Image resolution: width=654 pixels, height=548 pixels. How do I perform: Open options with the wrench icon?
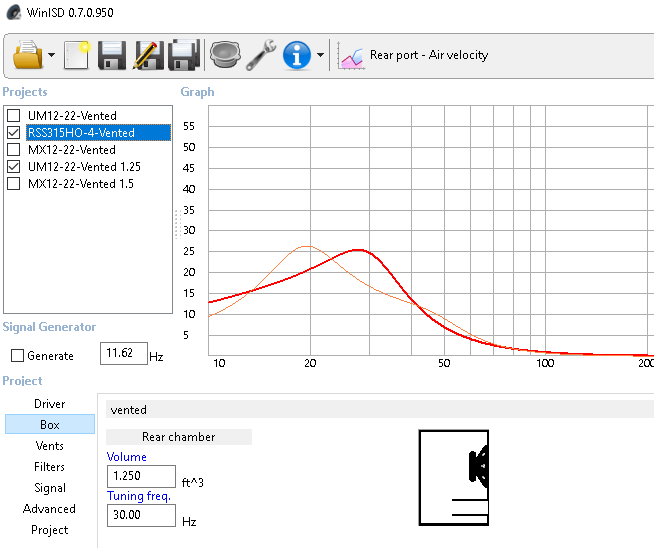tap(261, 55)
